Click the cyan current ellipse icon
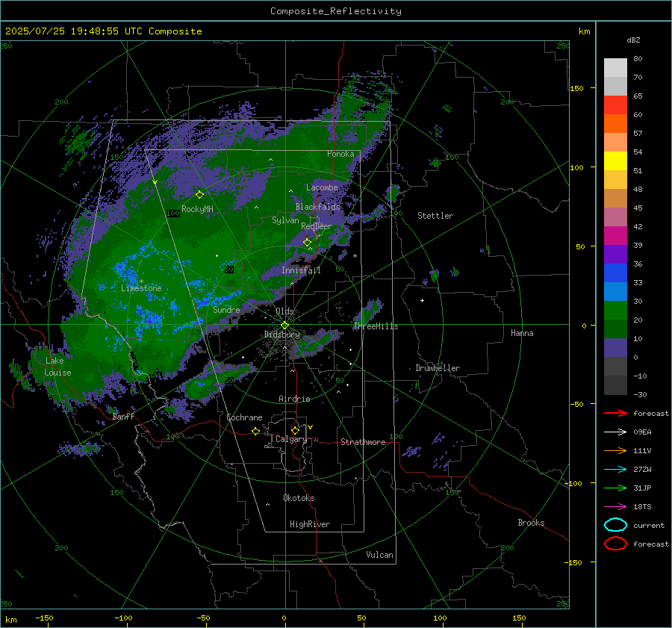This screenshot has height=628, width=672. click(x=615, y=525)
